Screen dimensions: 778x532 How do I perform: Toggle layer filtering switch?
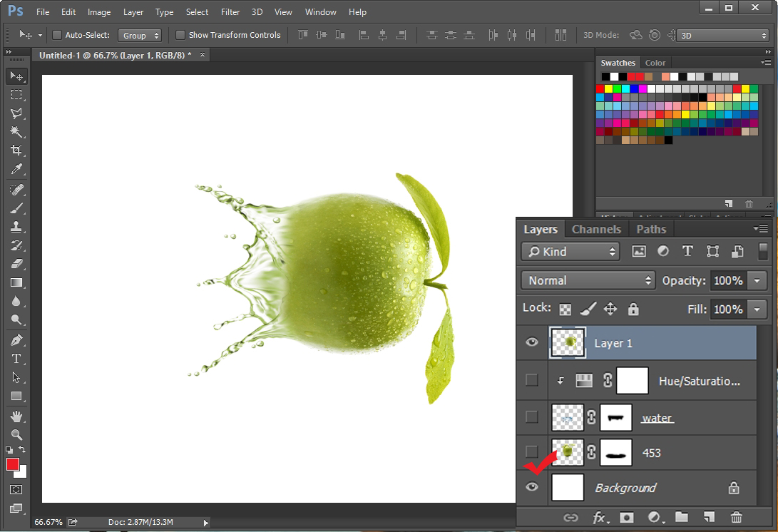tap(763, 251)
